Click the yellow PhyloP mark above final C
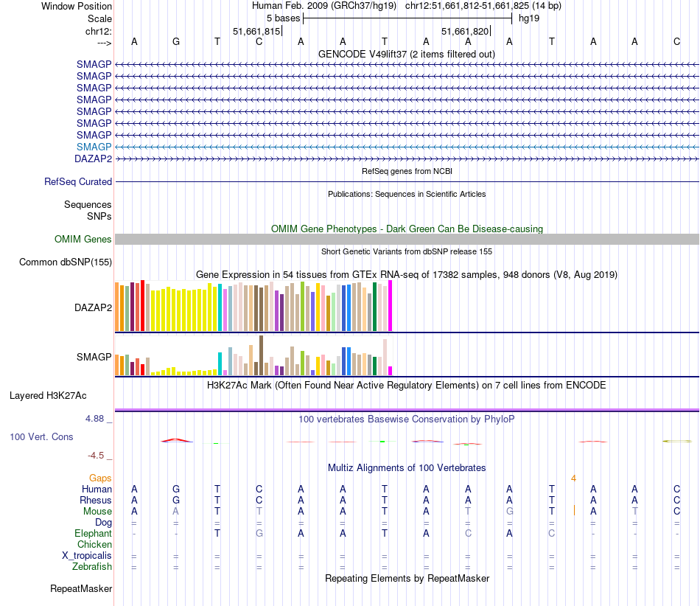Viewport: 700px width, 606px height. pyautogui.click(x=676, y=441)
